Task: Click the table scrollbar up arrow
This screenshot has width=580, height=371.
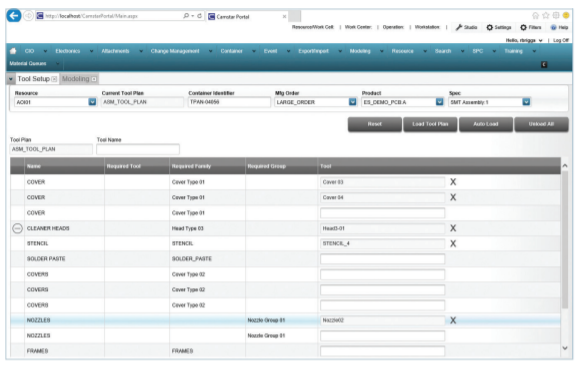Action: point(564,166)
